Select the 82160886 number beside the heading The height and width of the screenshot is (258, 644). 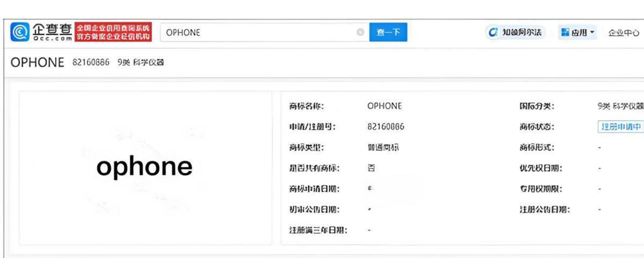point(91,62)
